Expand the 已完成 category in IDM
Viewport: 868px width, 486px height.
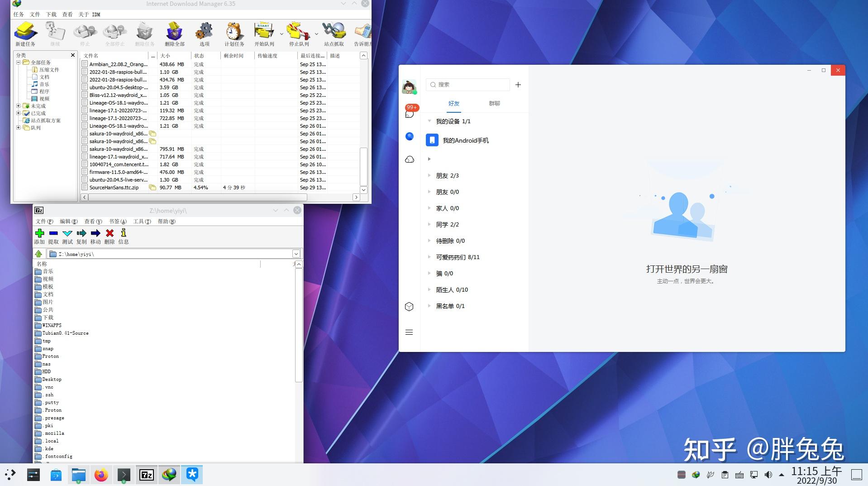pyautogui.click(x=19, y=113)
